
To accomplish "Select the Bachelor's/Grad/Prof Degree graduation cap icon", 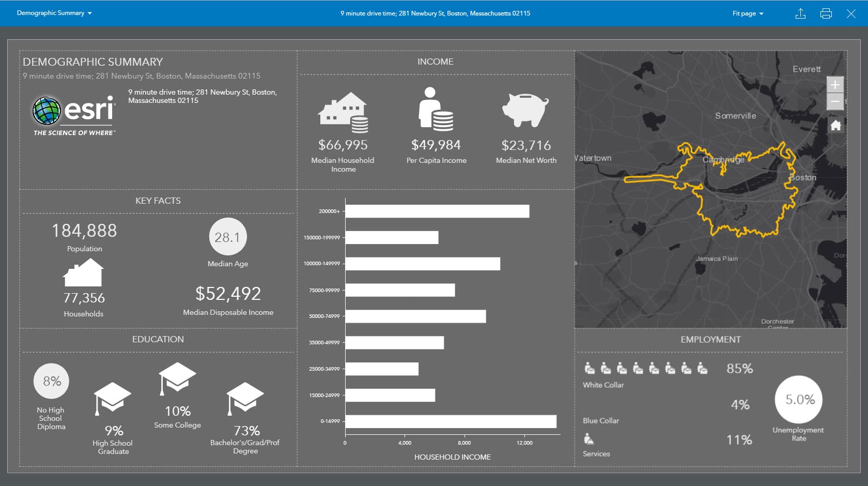I will pos(245,396).
